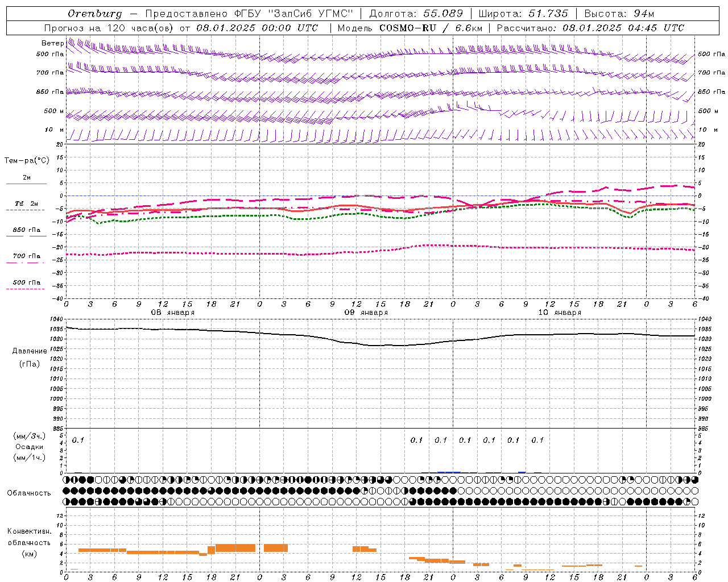Viewport: 728px width, 582px height.
Task: Select the "Осадки" precipitation label
Action: (30, 447)
